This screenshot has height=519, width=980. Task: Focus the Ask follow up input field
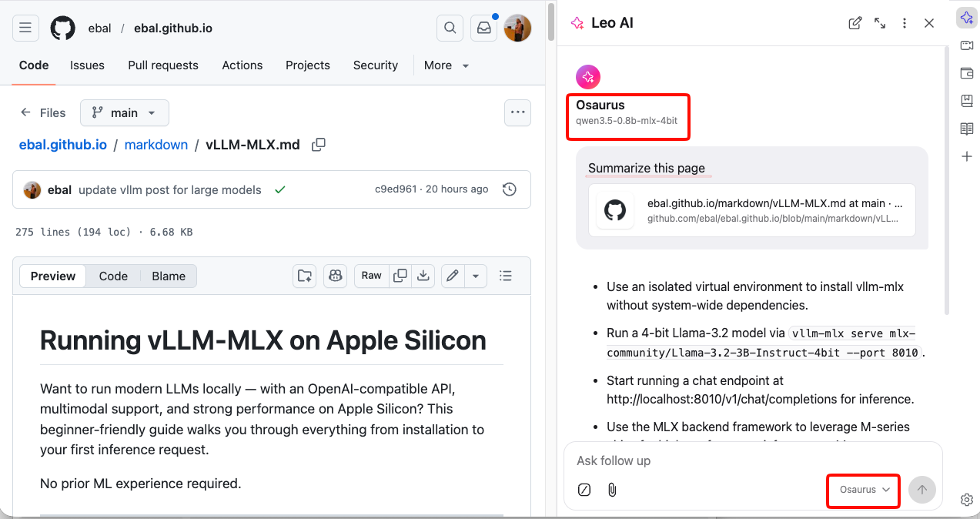[753, 460]
